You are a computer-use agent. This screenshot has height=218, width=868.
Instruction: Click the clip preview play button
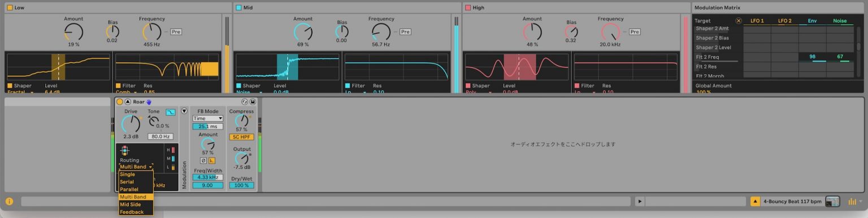(x=640, y=201)
